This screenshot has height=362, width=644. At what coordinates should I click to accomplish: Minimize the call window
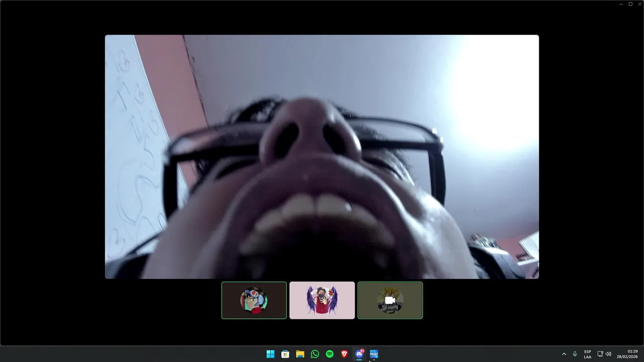tap(621, 4)
